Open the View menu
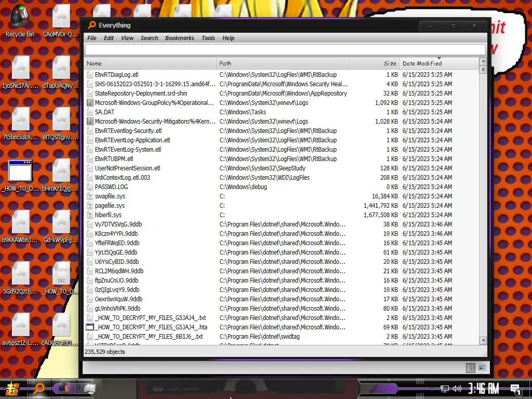532x399 pixels. (127, 38)
